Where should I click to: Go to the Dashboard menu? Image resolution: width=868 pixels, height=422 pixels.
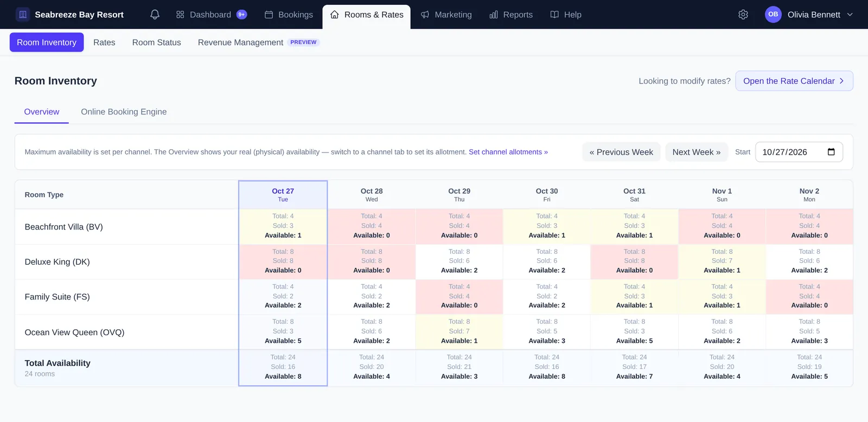pyautogui.click(x=211, y=15)
